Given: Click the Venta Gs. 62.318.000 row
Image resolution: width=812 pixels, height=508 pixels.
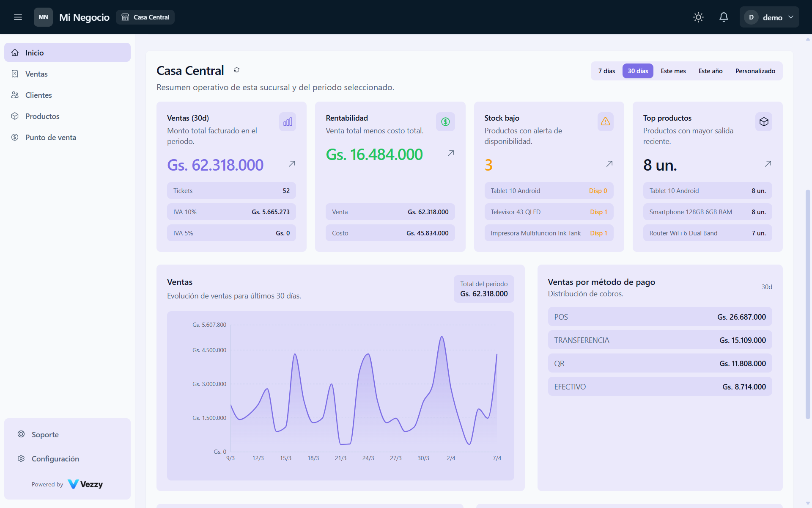Looking at the screenshot, I should [390, 212].
